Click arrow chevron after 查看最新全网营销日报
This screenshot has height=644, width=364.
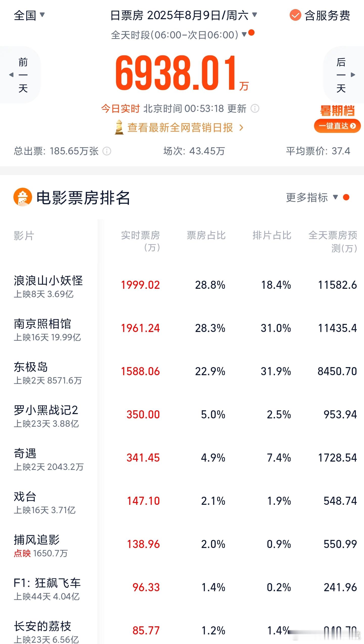[x=241, y=128]
